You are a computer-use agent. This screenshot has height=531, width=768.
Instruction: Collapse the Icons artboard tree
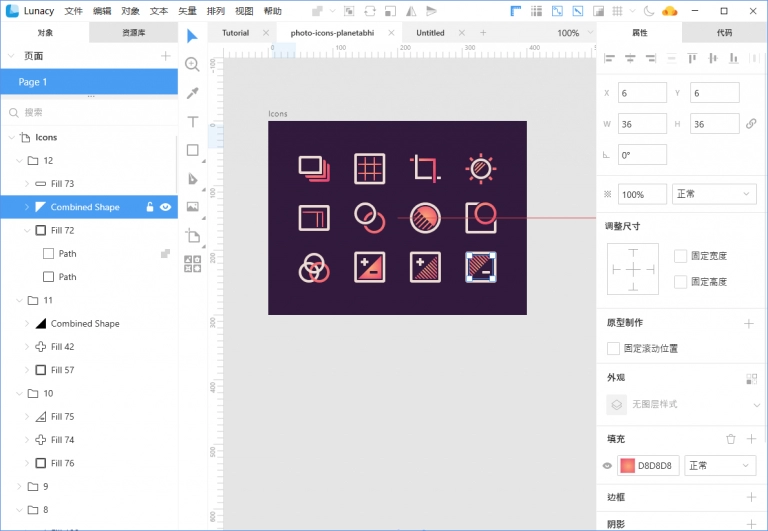point(11,138)
